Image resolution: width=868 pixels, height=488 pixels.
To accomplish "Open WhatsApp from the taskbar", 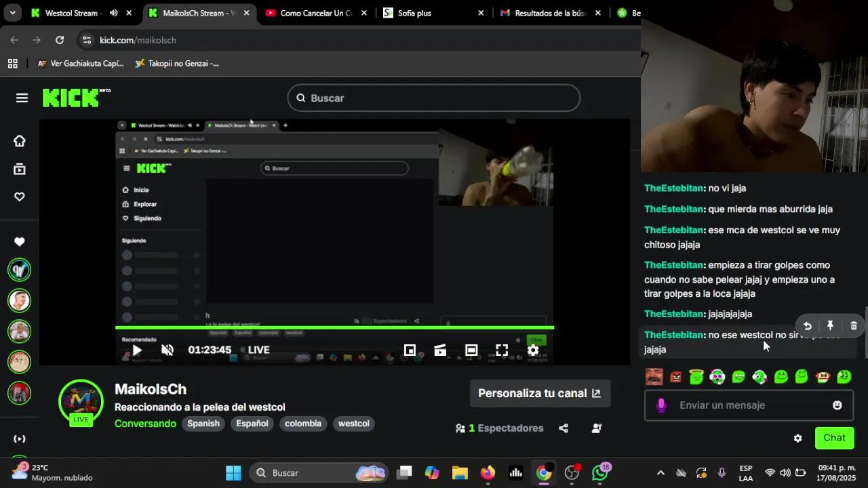I will 599,472.
